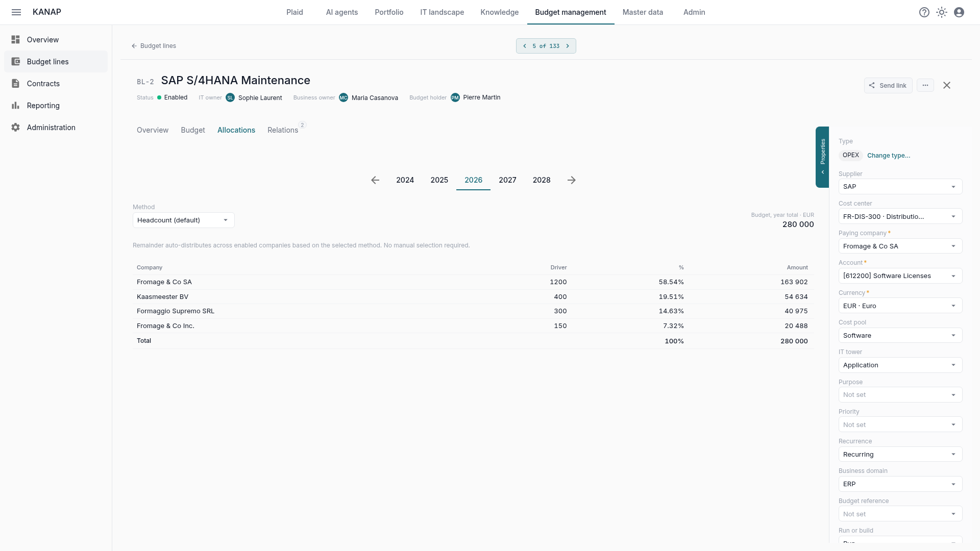Toggle the light/dark theme sun icon
Viewport: 980px width, 551px height.
click(x=942, y=12)
